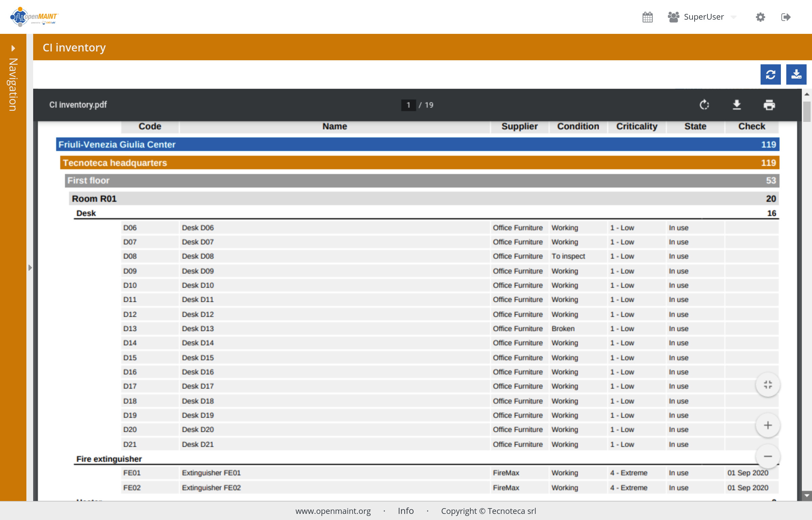Click the logout icon

tap(786, 17)
